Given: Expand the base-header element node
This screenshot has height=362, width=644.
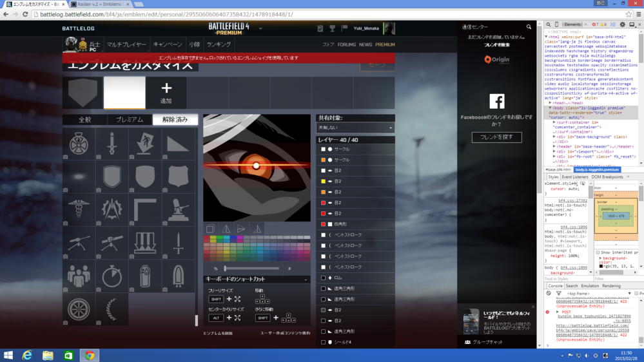Looking at the screenshot, I should click(554, 146).
